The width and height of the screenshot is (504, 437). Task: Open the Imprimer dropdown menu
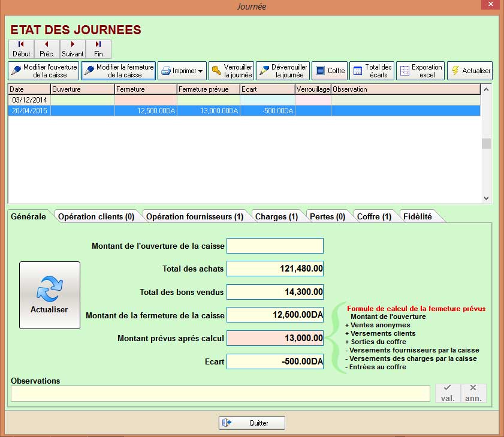pos(182,71)
